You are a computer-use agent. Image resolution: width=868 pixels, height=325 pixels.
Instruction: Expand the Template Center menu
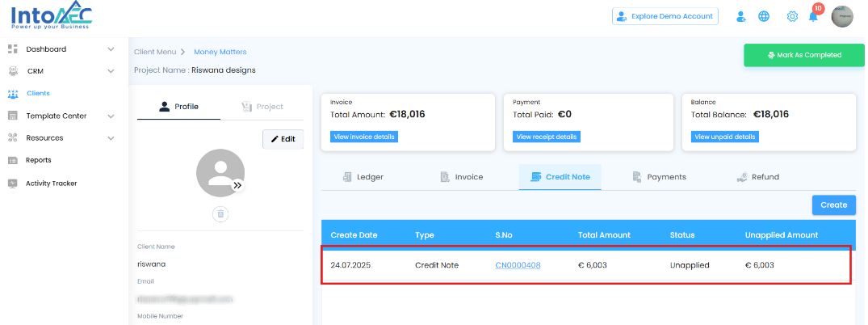click(111, 116)
